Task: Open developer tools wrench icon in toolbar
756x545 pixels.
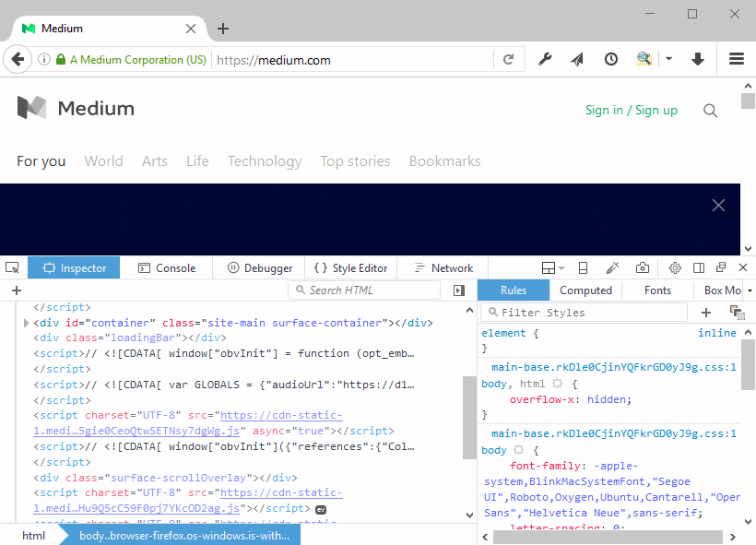Action: click(x=545, y=60)
